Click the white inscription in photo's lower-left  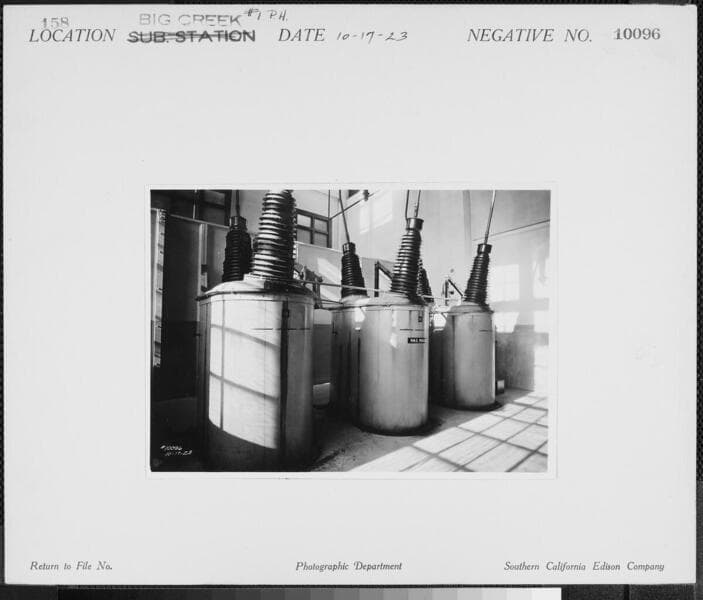[177, 451]
